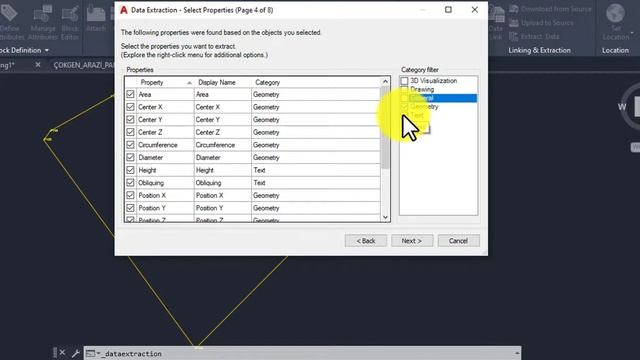Uncheck the Circumference property checkbox
The image size is (640, 360).
click(130, 145)
